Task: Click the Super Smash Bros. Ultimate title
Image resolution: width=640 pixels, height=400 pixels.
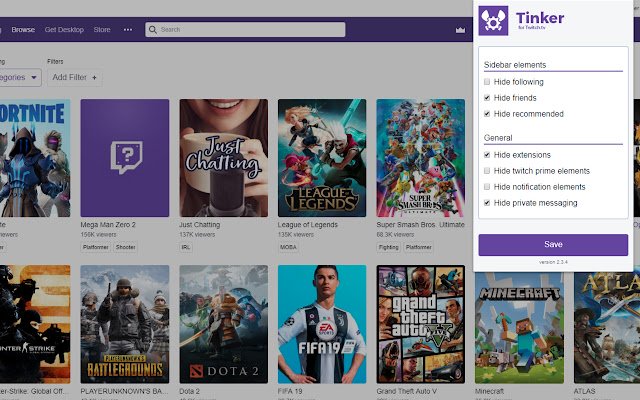Action: (420, 224)
